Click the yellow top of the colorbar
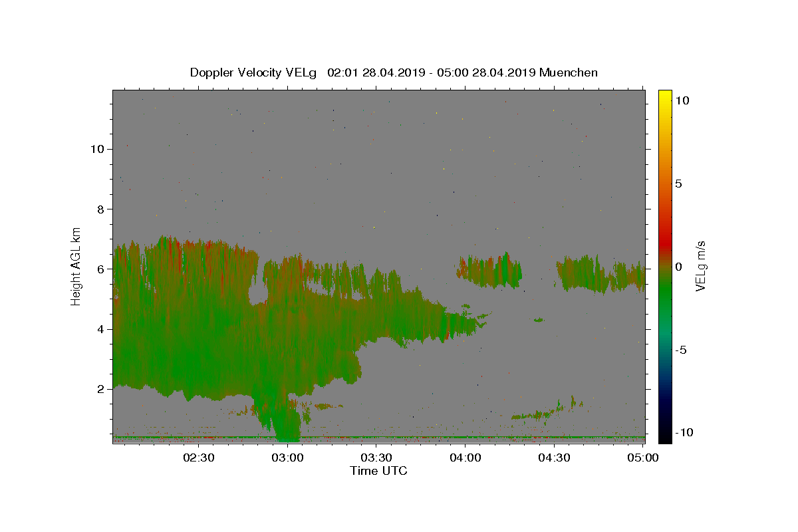The height and width of the screenshot is (532, 798). [665, 96]
